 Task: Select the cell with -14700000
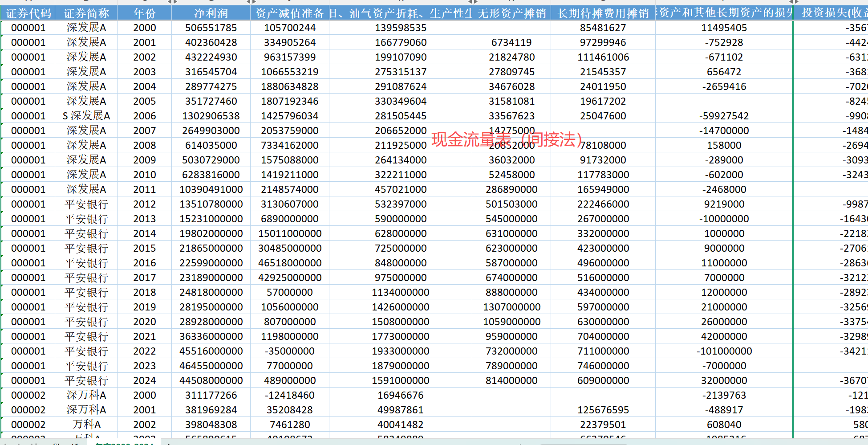[x=724, y=131]
